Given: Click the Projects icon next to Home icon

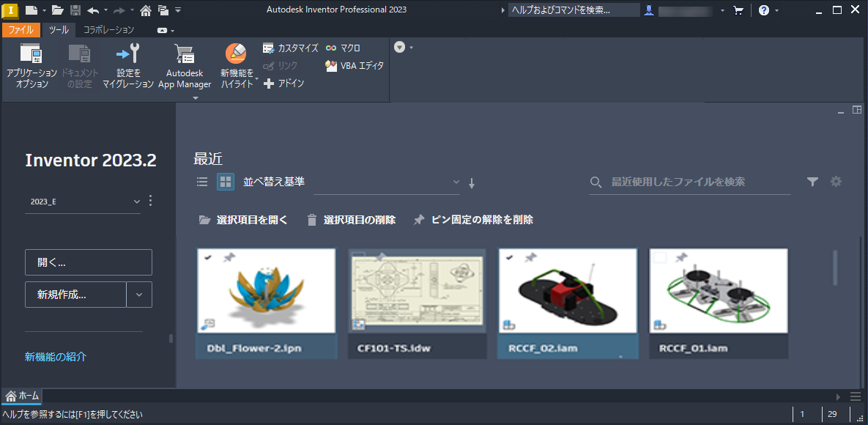Looking at the screenshot, I should (x=163, y=10).
